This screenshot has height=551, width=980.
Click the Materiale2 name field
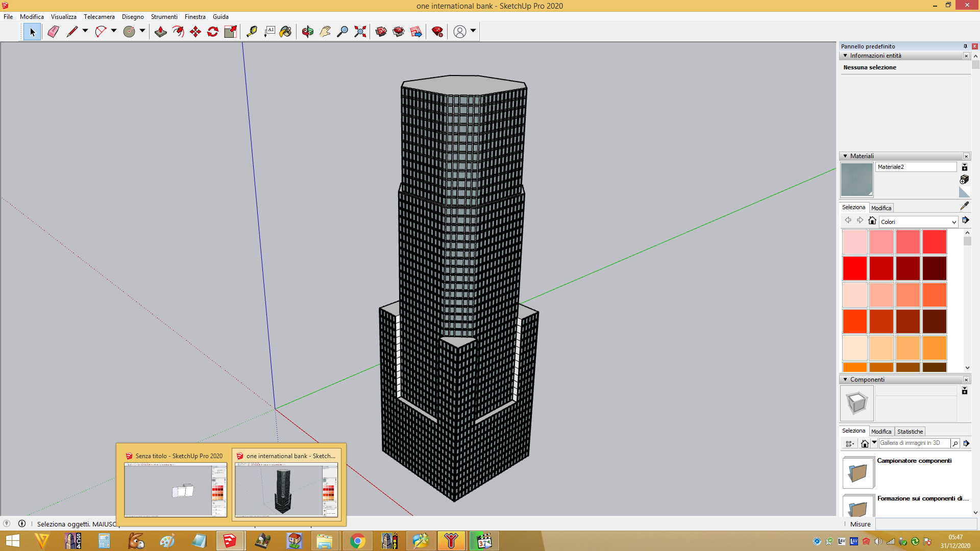tap(916, 167)
